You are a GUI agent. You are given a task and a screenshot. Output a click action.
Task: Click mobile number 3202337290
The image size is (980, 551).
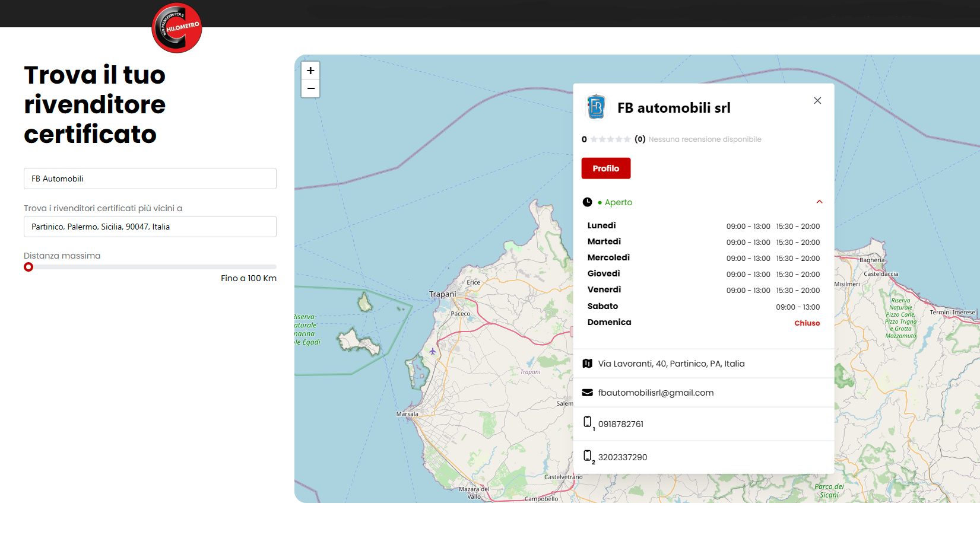tap(622, 457)
